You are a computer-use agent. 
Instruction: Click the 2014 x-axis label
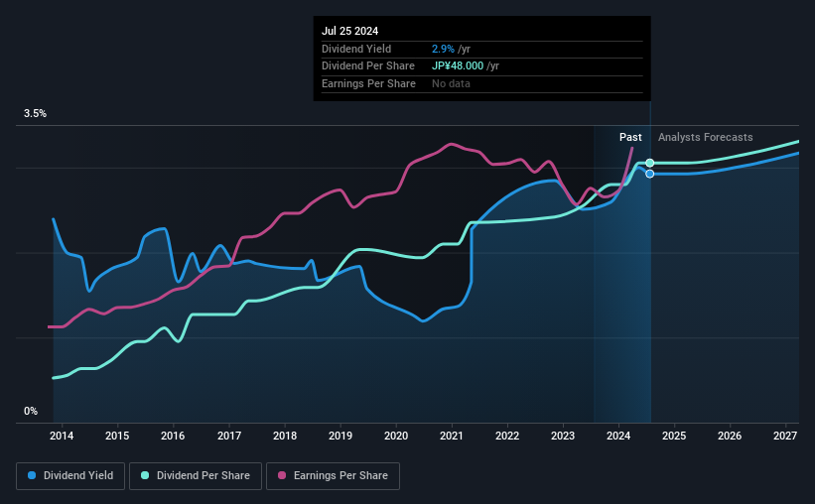(x=62, y=436)
